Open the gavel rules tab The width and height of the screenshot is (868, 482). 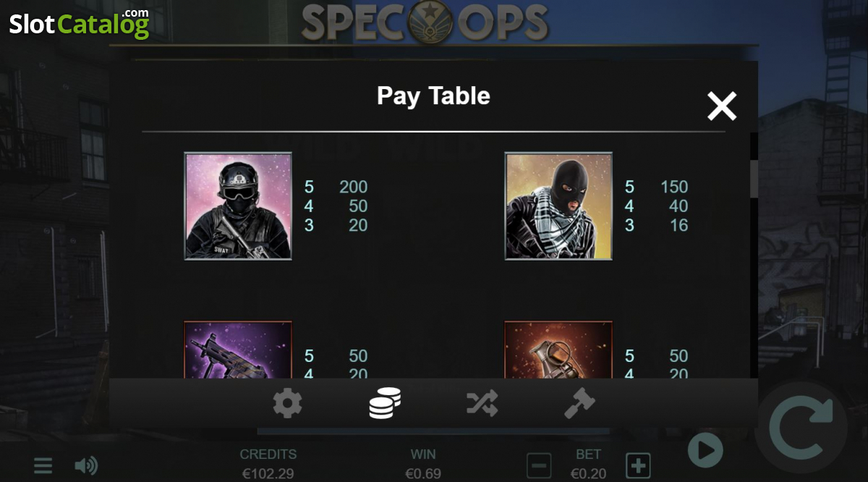click(579, 403)
